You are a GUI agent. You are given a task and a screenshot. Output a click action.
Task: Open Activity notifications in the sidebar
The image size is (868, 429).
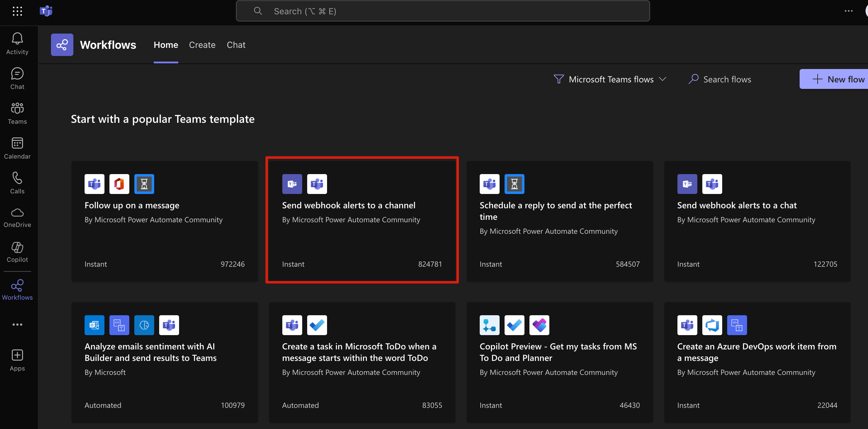pyautogui.click(x=17, y=44)
